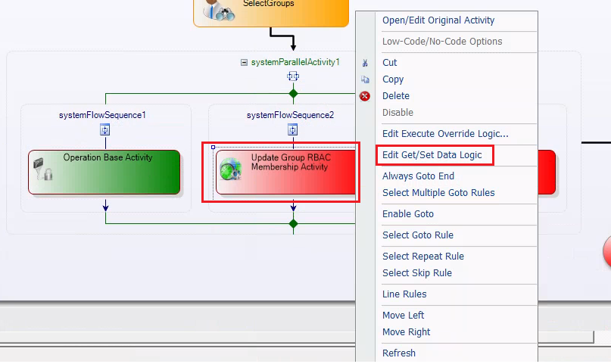The height and width of the screenshot is (364, 611).
Task: Collapse systemParallelActivity1 with minus box
Action: (244, 62)
